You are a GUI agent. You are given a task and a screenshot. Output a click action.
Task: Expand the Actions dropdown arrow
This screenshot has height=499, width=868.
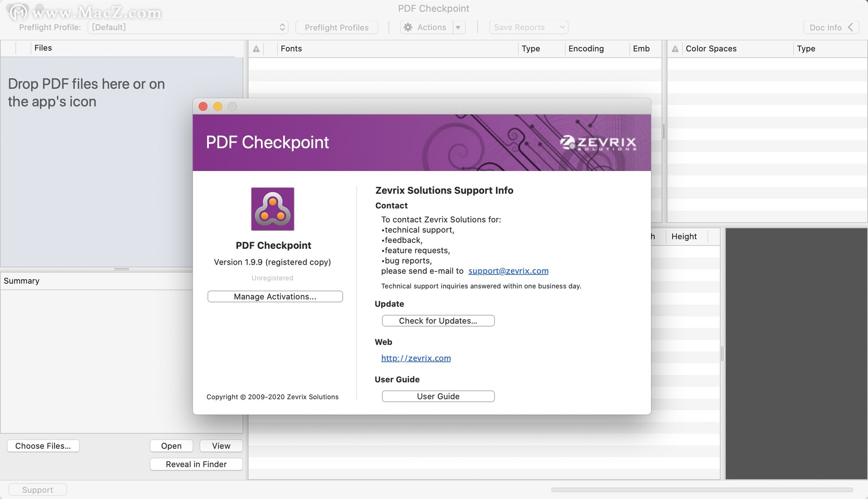(x=459, y=26)
